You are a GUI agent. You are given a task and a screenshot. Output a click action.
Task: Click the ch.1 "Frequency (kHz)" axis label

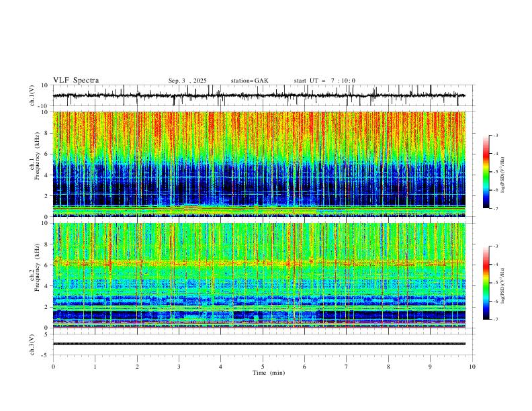point(37,156)
